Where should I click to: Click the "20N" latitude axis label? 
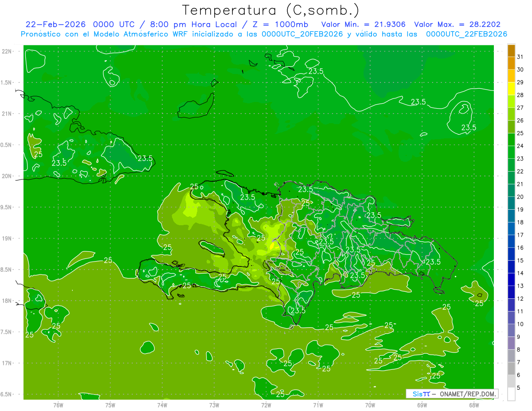pyautogui.click(x=8, y=176)
